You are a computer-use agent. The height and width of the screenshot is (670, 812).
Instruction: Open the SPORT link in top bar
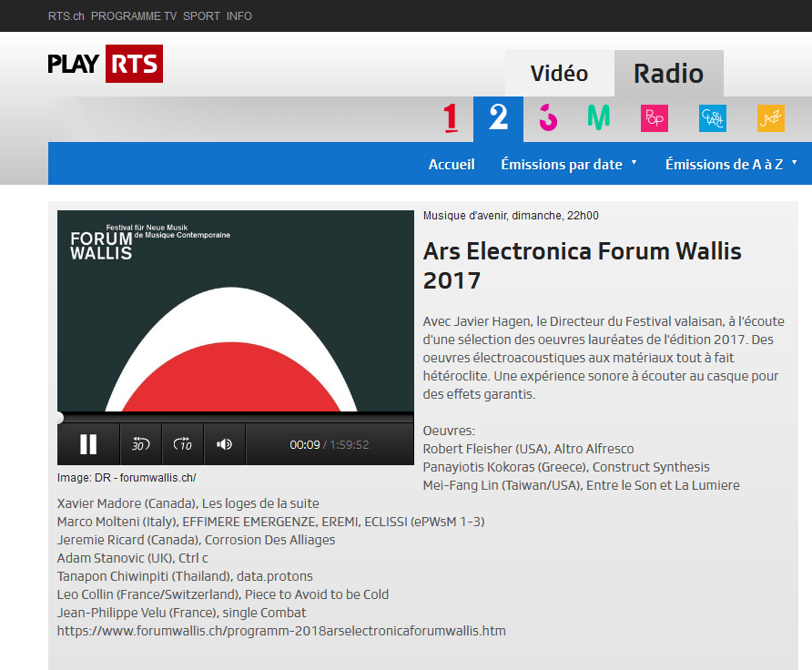pos(201,16)
